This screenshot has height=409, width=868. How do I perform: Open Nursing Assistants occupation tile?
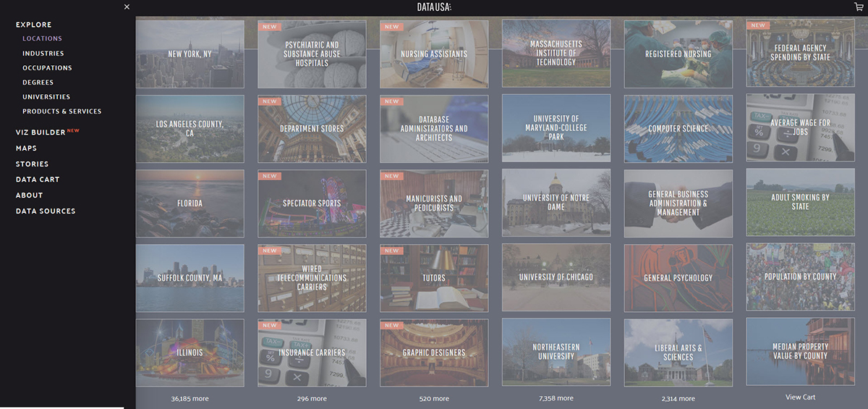click(x=434, y=54)
